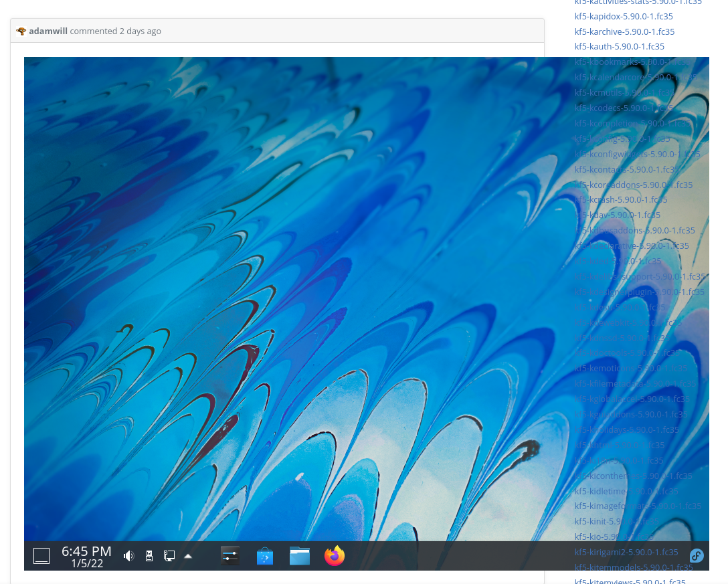728x584 pixels.
Task: Open the media controls applet icon
Action: [230, 555]
